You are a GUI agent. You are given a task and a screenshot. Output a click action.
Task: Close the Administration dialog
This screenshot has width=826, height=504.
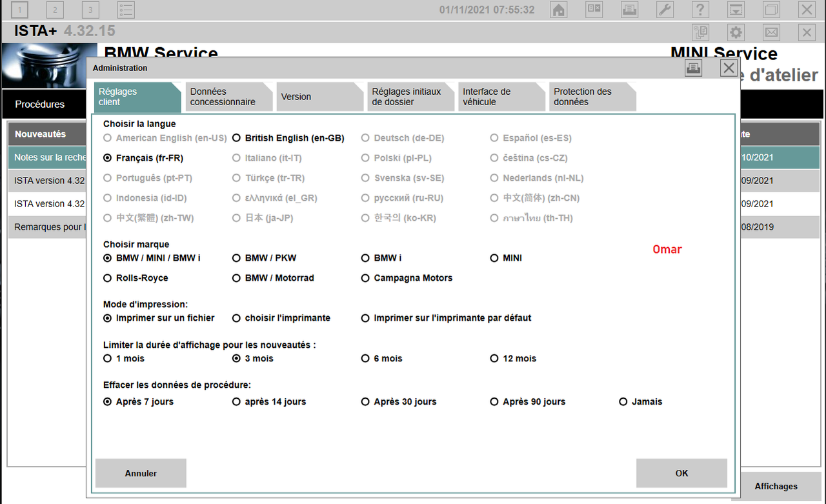click(x=729, y=68)
